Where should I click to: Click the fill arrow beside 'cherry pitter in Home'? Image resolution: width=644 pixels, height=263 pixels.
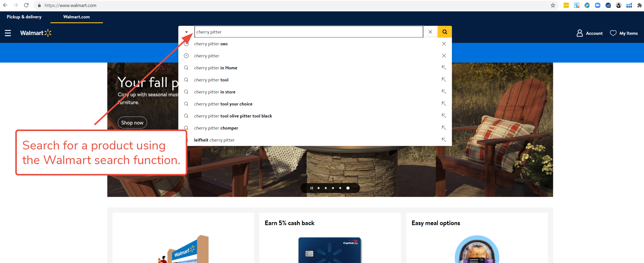tap(444, 68)
